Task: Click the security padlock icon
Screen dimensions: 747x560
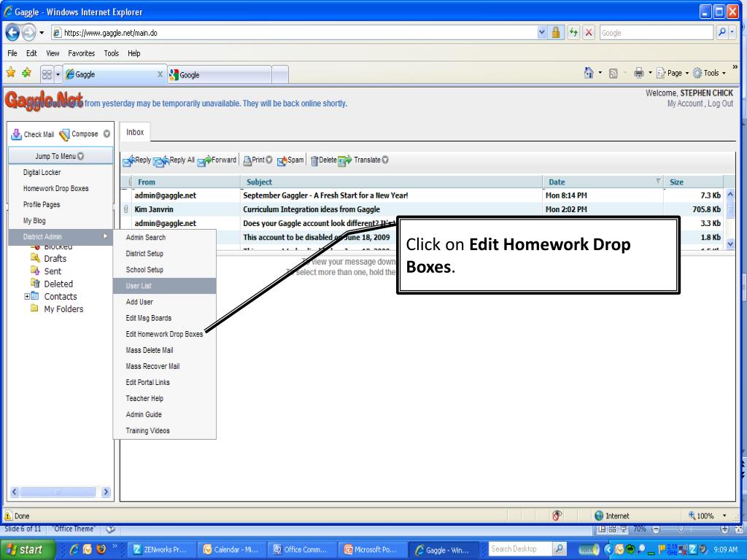Action: [555, 33]
